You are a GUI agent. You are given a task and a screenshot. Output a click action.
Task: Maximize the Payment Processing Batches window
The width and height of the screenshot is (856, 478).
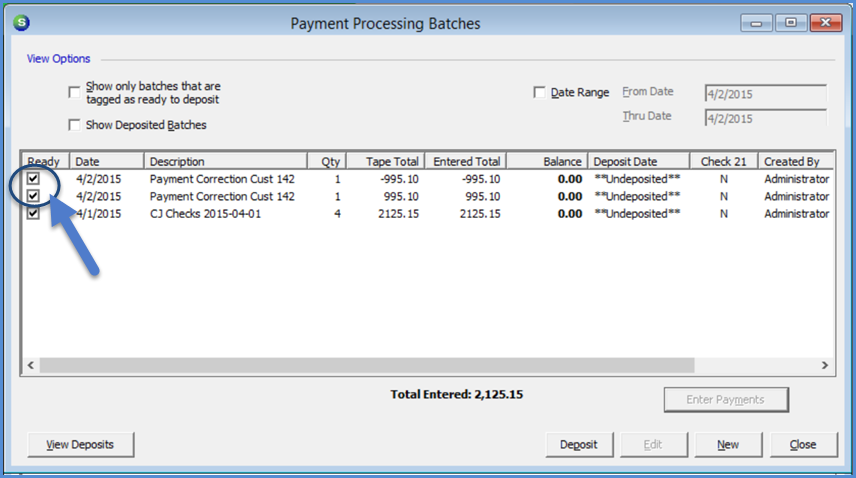790,23
